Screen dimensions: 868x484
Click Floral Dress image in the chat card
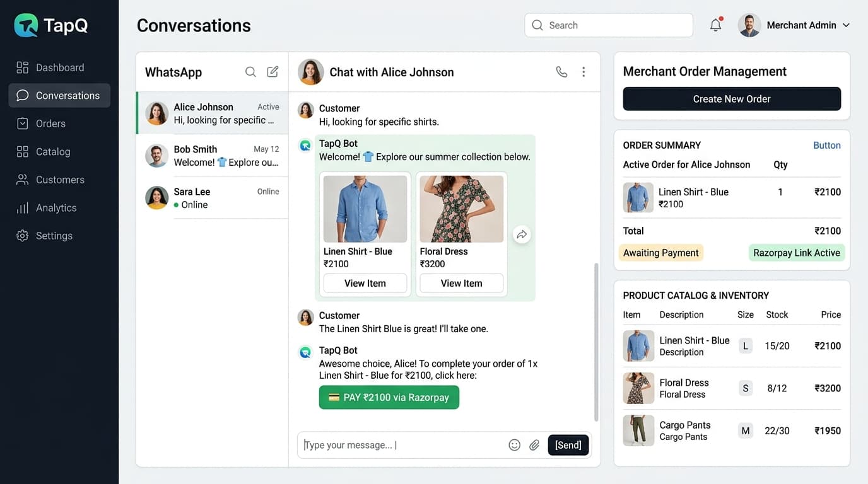click(x=462, y=209)
